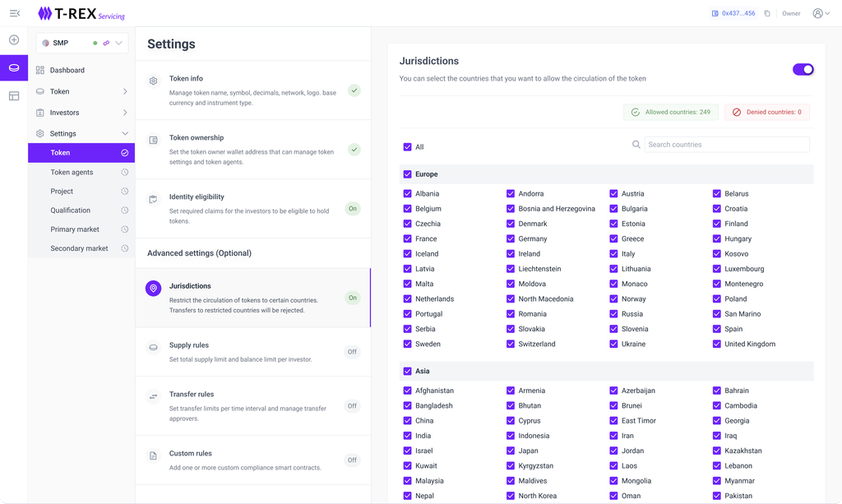Click the Denied countries: 0 button
This screenshot has width=842, height=504.
[766, 112]
